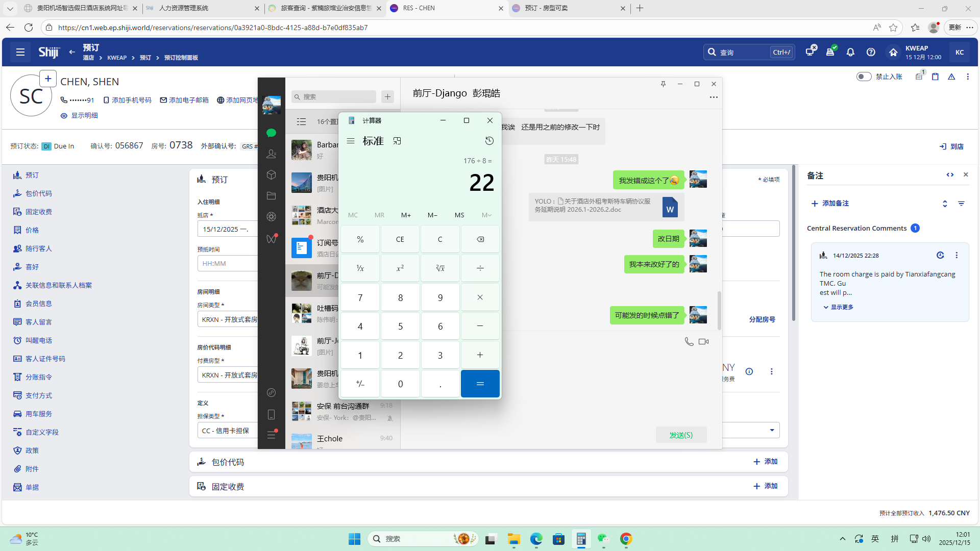Viewport: 980px width, 551px height.
Task: Open the Shiji help question icon
Action: point(871,52)
